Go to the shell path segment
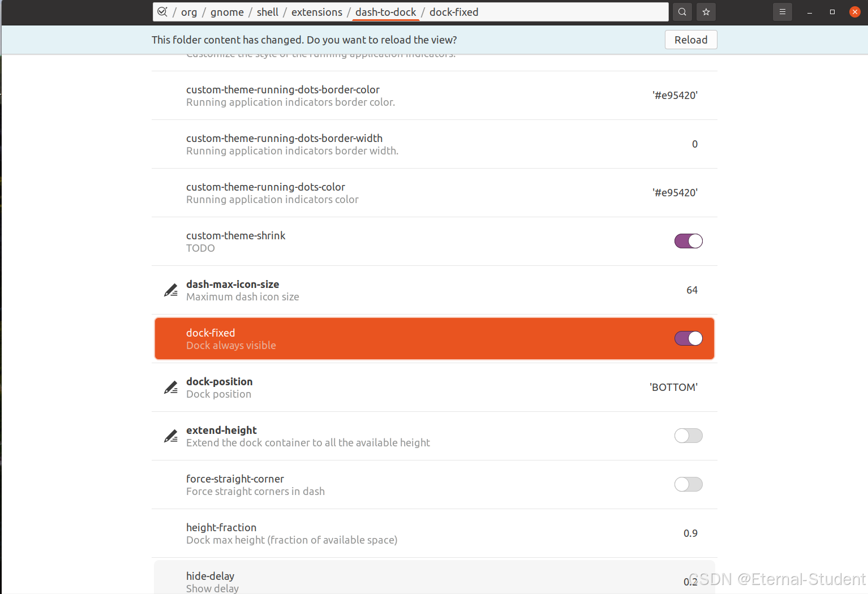This screenshot has height=594, width=868. 268,12
